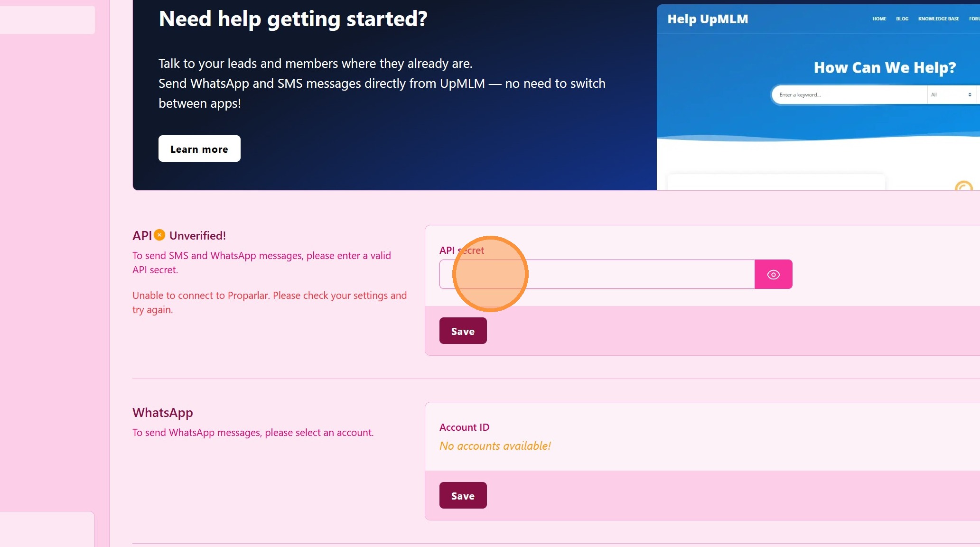Image resolution: width=980 pixels, height=547 pixels.
Task: Save the WhatsApp account settings
Action: [463, 495]
